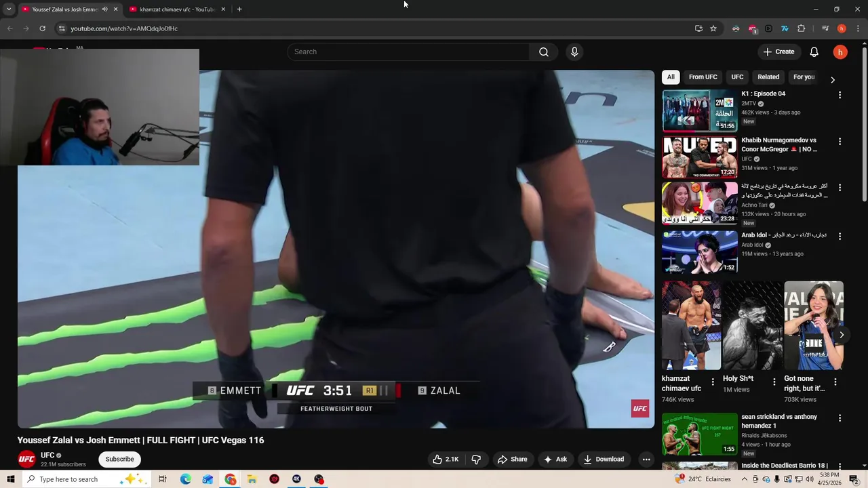Click the UFC channel avatar
868x488 pixels.
click(26, 460)
